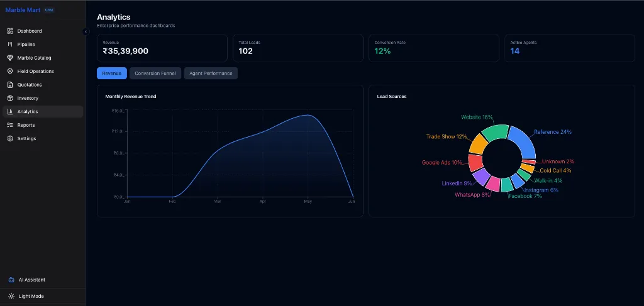Click the Dashboard grid icon in sidebar

point(10,31)
